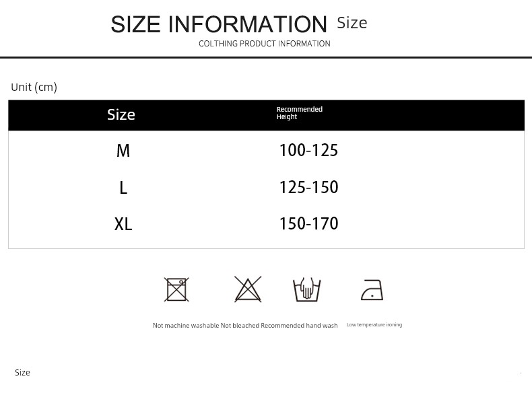
Task: Select the 150-170 height value
Action: click(x=308, y=223)
